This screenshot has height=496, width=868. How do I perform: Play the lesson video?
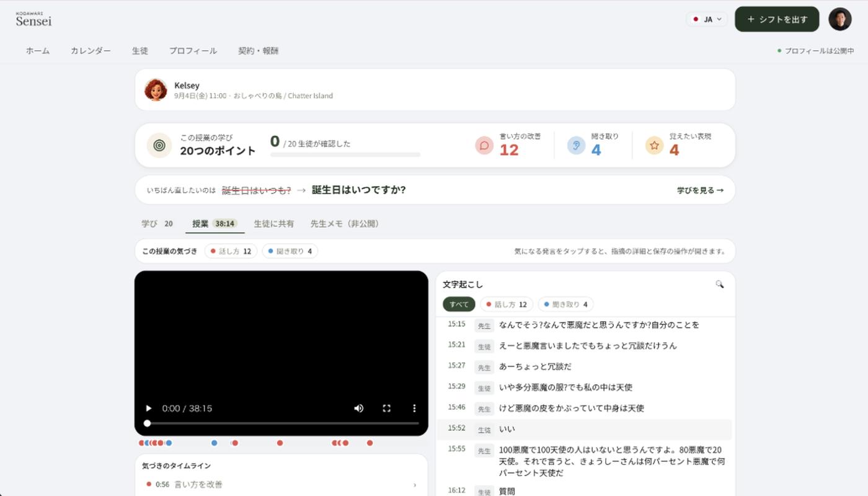coord(148,408)
